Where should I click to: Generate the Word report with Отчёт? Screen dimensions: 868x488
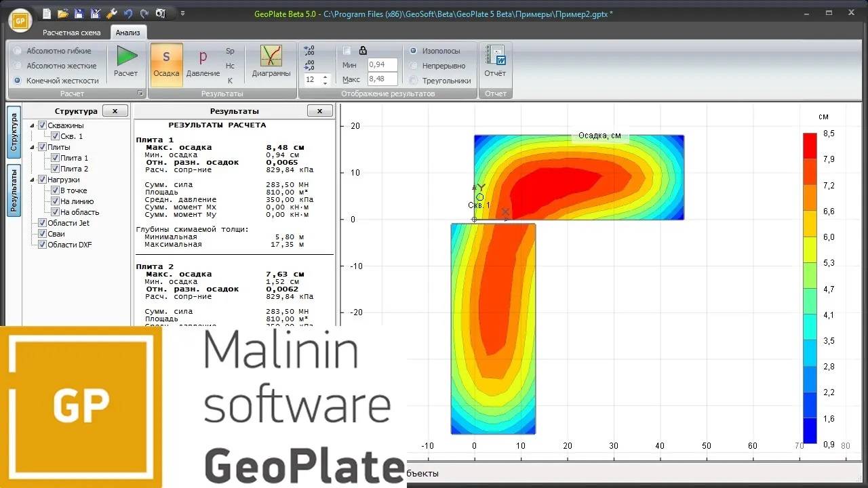click(495, 62)
